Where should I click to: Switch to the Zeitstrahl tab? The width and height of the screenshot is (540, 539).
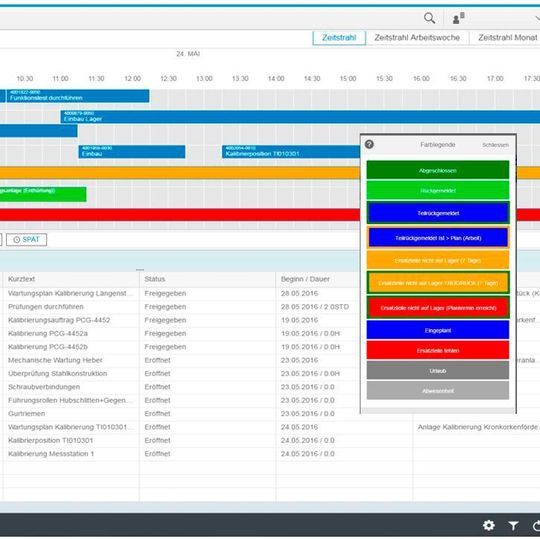[339, 38]
